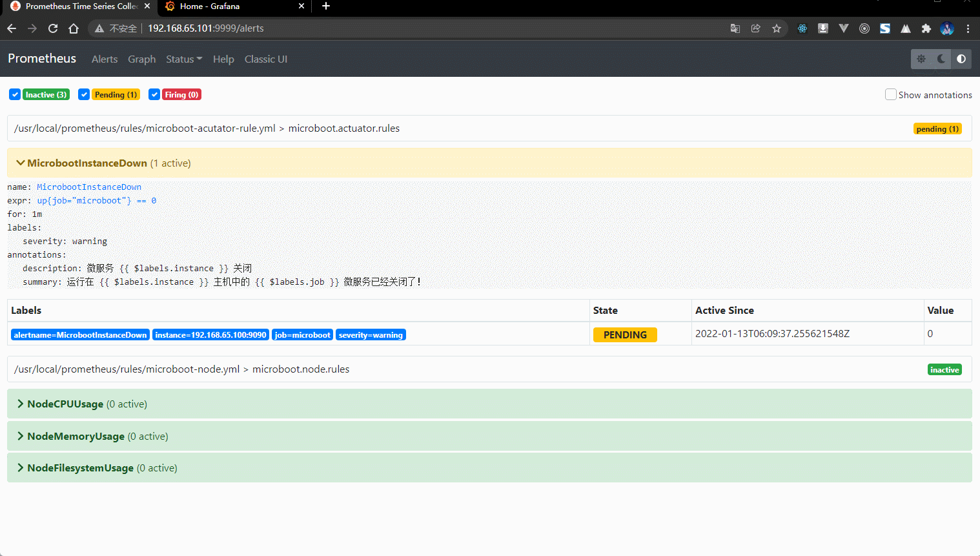Click the pending (1) group status badge
The height and width of the screenshot is (556, 980).
coord(937,129)
